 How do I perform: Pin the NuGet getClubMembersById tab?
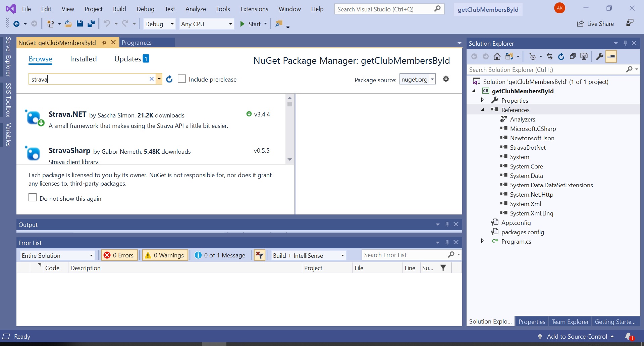pos(104,43)
